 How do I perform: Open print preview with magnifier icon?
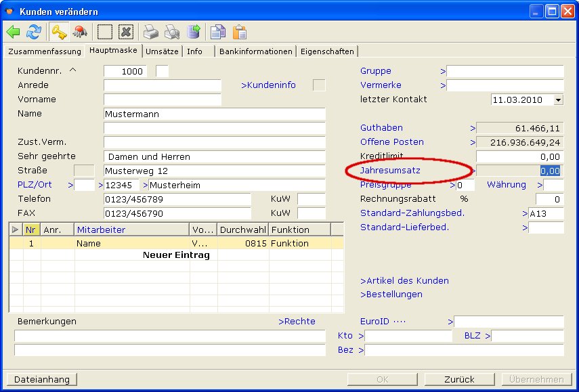(172, 32)
